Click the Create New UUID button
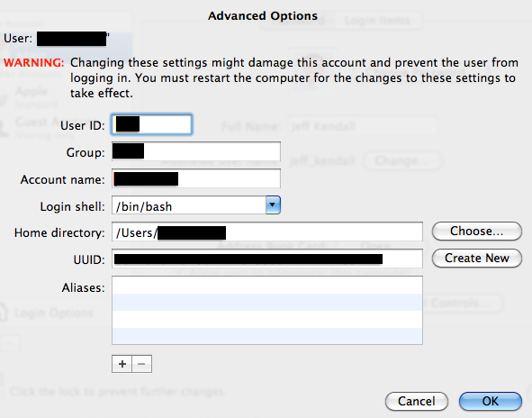Image resolution: width=532 pixels, height=418 pixels. point(477,258)
